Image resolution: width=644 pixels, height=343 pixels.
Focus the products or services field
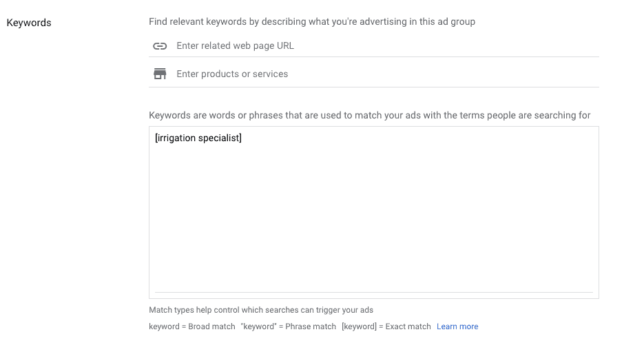pyautogui.click(x=387, y=74)
